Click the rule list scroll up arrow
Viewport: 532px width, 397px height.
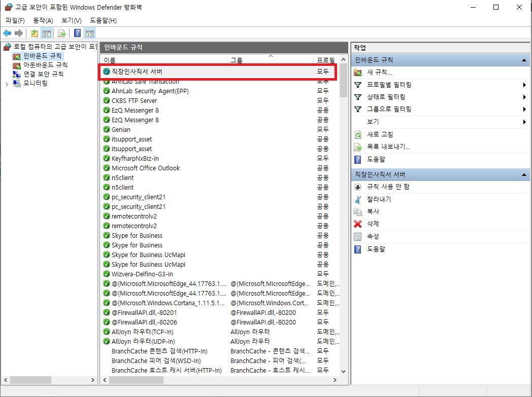[343, 60]
